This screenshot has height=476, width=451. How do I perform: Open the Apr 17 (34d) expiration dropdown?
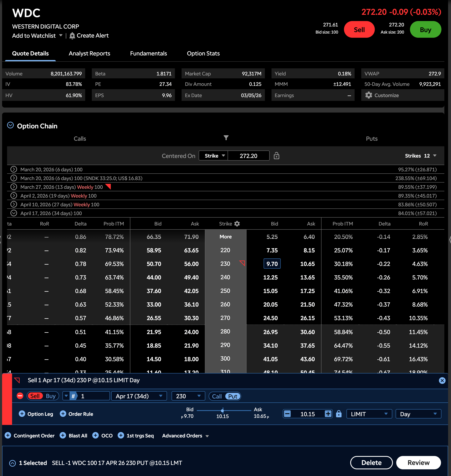click(x=139, y=396)
